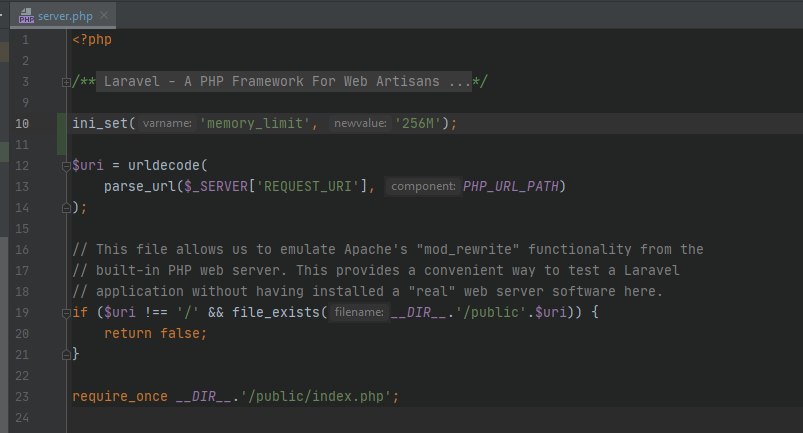Click line number 16 in the gutter
803x433 pixels.
pyautogui.click(x=22, y=250)
